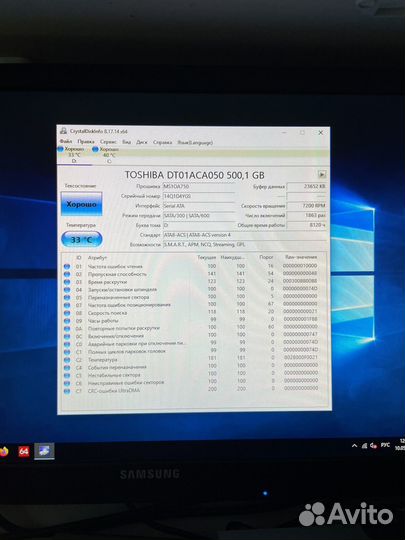The height and width of the screenshot is (540, 405).
Task: Click the status orb for attribute 0A
Action: (67, 329)
